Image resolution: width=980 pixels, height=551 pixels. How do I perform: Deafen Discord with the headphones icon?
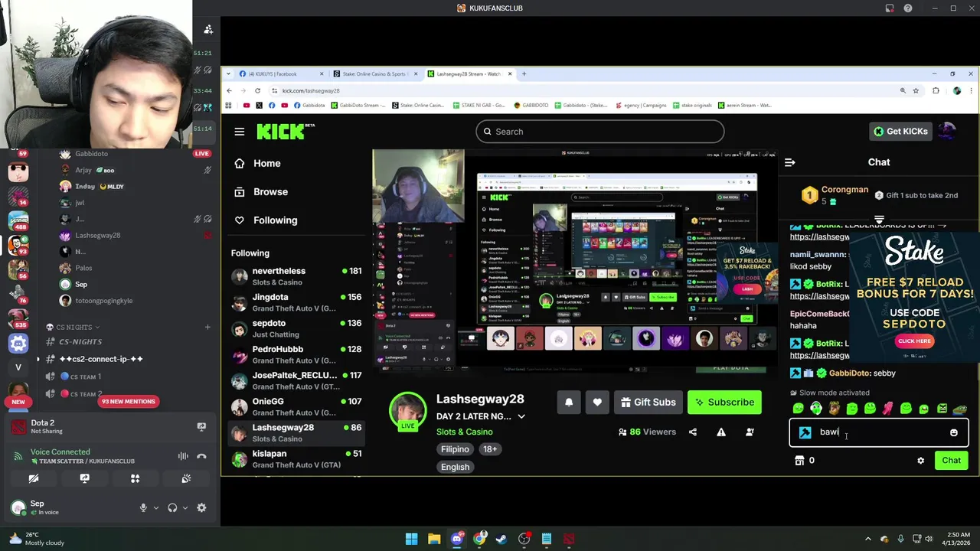[x=172, y=507]
